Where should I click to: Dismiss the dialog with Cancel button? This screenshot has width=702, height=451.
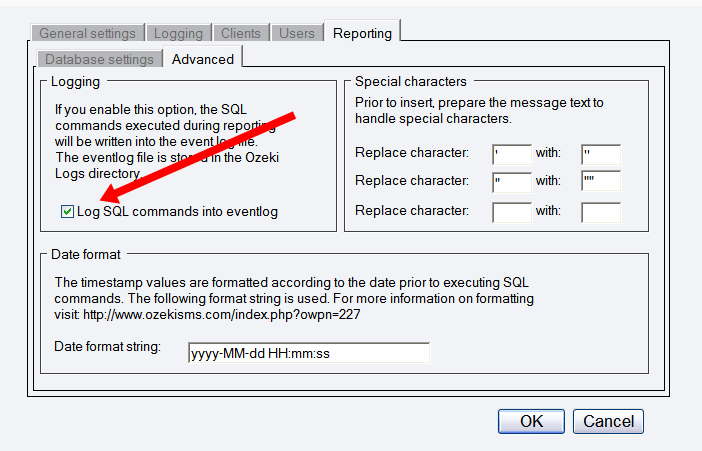(x=608, y=421)
